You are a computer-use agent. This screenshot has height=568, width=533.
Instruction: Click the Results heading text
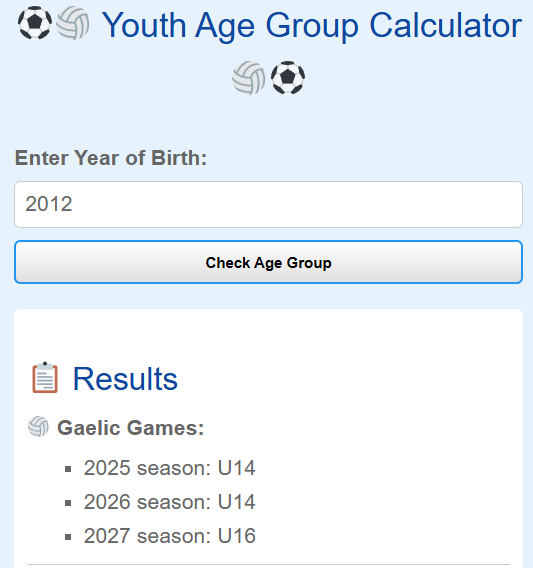coord(125,379)
